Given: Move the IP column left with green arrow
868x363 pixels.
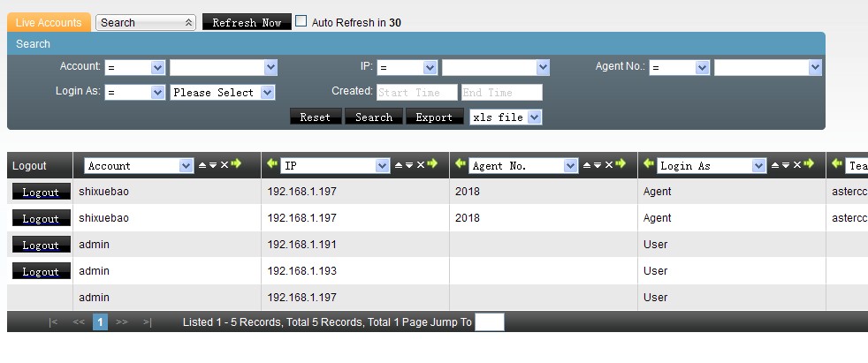Looking at the screenshot, I should pos(272,165).
